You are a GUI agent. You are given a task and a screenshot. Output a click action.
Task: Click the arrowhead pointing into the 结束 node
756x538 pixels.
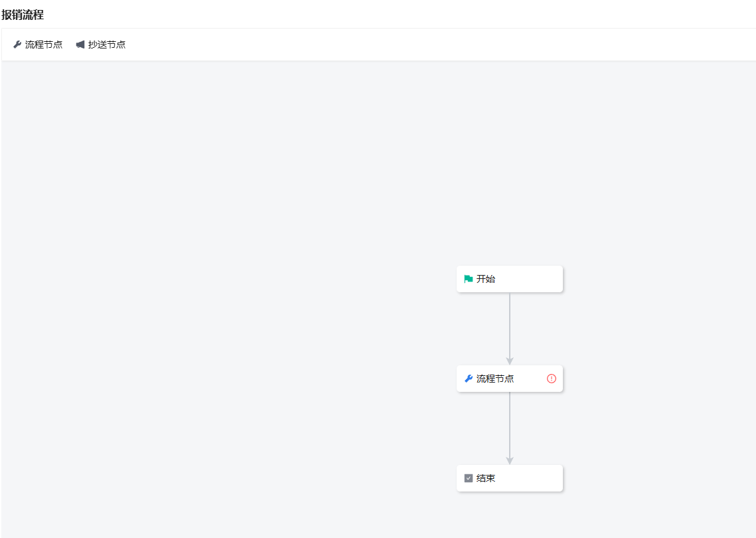pos(510,460)
